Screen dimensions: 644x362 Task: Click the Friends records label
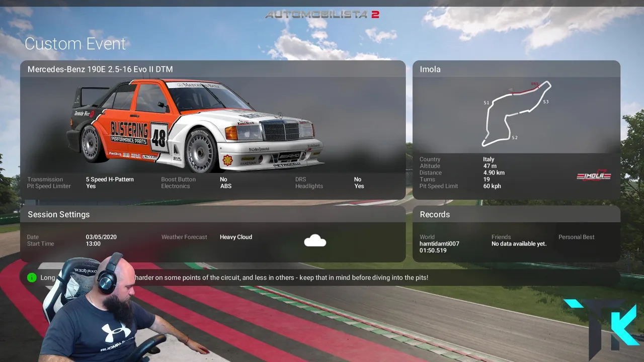pyautogui.click(x=501, y=237)
